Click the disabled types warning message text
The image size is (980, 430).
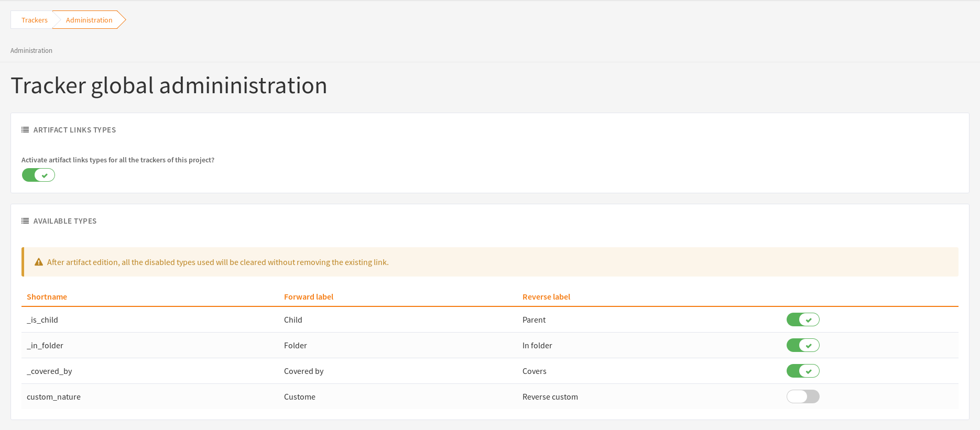[218, 262]
